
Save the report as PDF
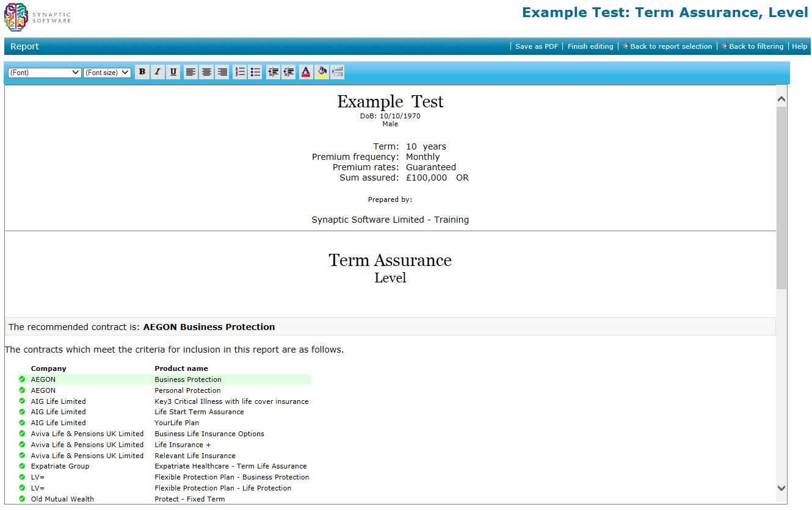(537, 46)
